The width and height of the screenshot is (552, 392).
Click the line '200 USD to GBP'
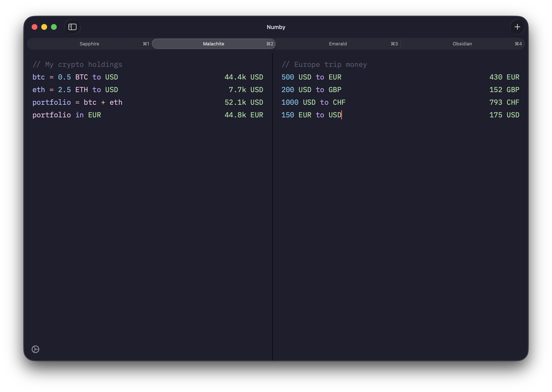[x=311, y=90]
